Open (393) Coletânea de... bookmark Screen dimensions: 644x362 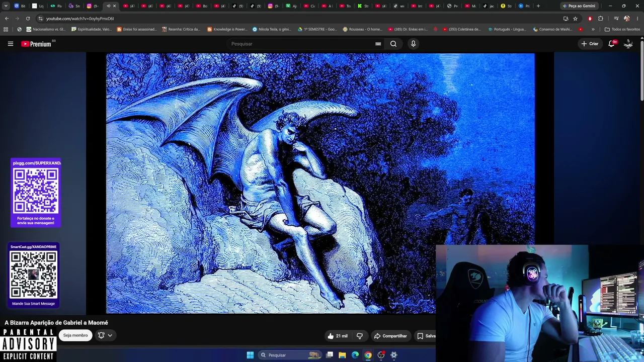(x=461, y=29)
